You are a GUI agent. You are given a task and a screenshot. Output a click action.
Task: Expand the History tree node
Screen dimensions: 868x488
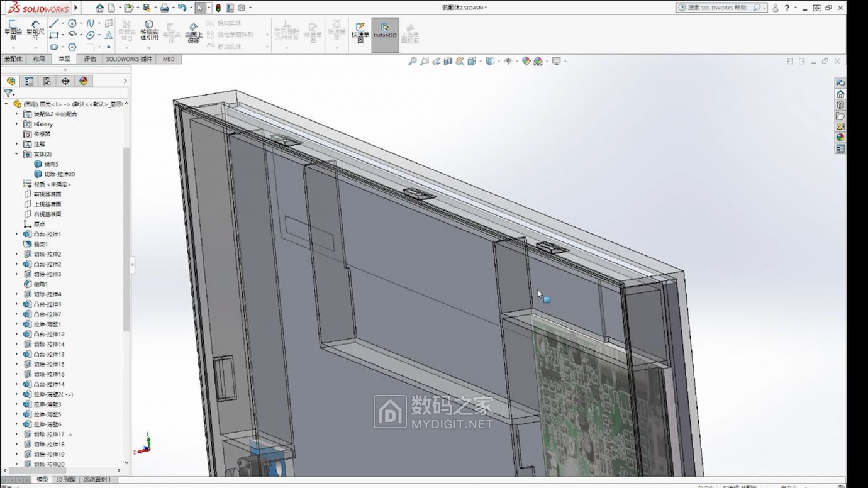(x=17, y=124)
